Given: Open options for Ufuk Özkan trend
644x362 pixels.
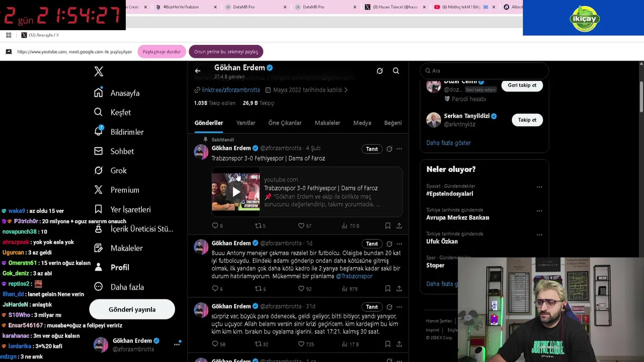Looking at the screenshot, I should pyautogui.click(x=539, y=235).
